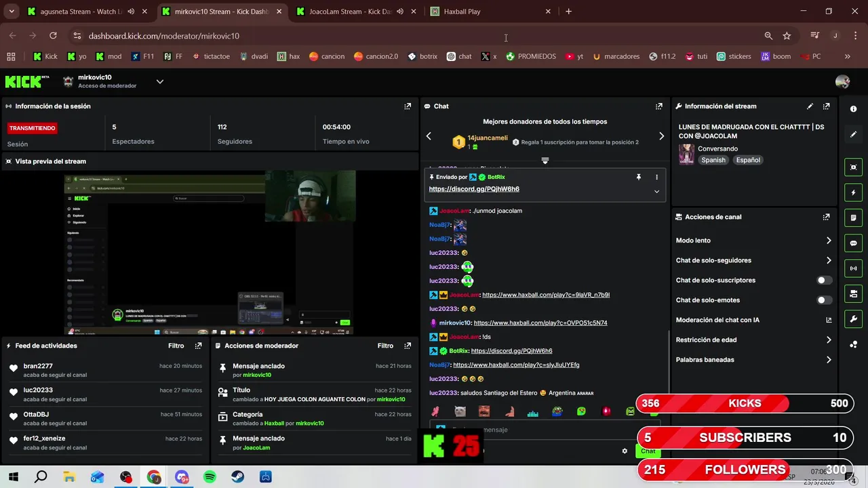The image size is (868, 488).
Task: Toggle the stream preview sidebar icon
Action: (x=853, y=167)
